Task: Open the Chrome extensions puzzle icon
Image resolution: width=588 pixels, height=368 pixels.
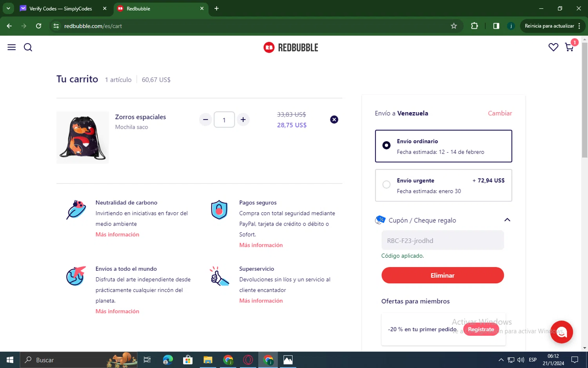Action: click(x=474, y=26)
